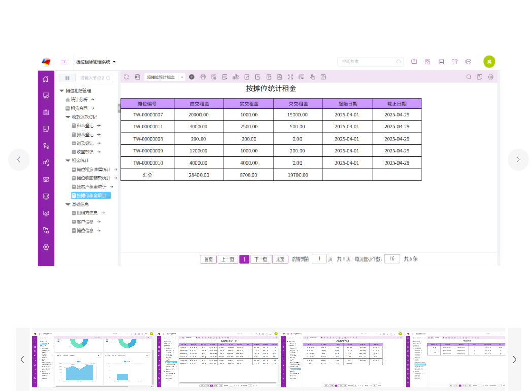Screen dimensions: 532x392
Task: Click the fullscreen expand icon in toolbar
Action: pyautogui.click(x=290, y=77)
